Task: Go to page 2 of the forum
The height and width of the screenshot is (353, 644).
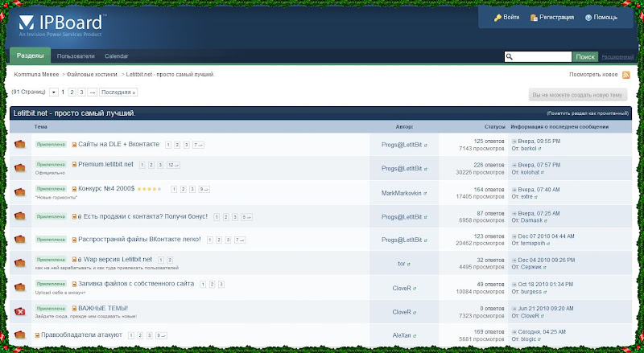Action: [72, 92]
